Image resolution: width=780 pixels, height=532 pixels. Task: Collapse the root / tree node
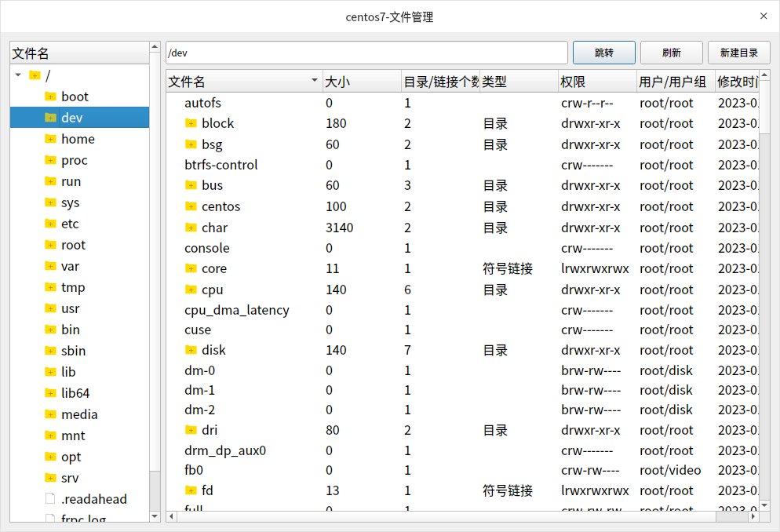click(x=17, y=75)
